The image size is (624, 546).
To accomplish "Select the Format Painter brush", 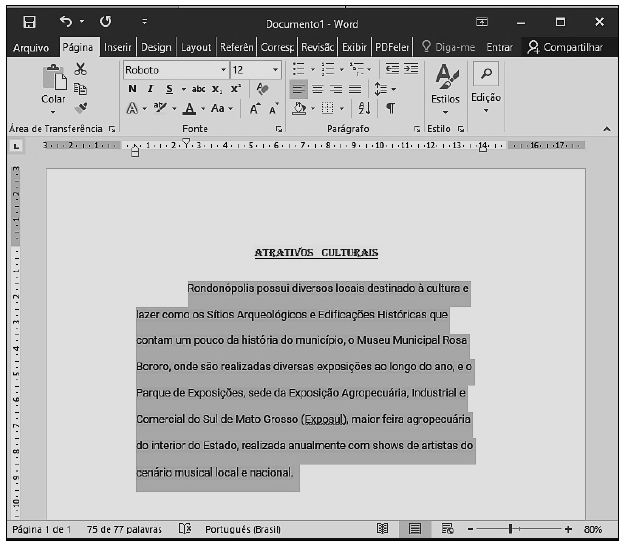I will pos(81,108).
